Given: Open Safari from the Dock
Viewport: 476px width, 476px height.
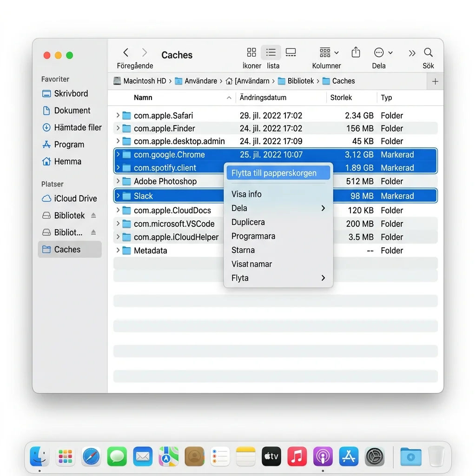Looking at the screenshot, I should (x=91, y=456).
